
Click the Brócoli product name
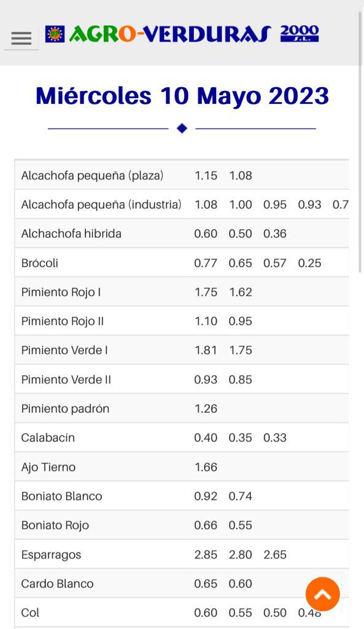coord(40,263)
